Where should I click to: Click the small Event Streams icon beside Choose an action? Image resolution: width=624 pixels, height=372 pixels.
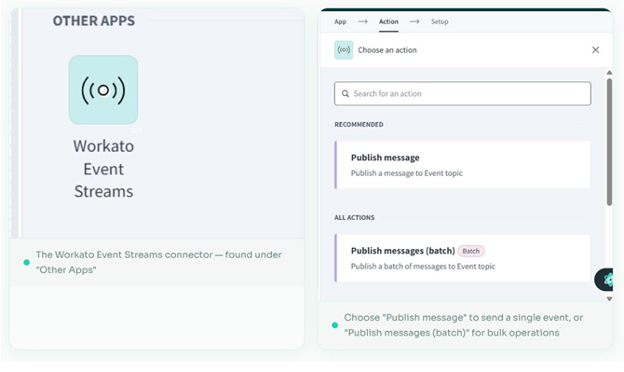[x=343, y=50]
